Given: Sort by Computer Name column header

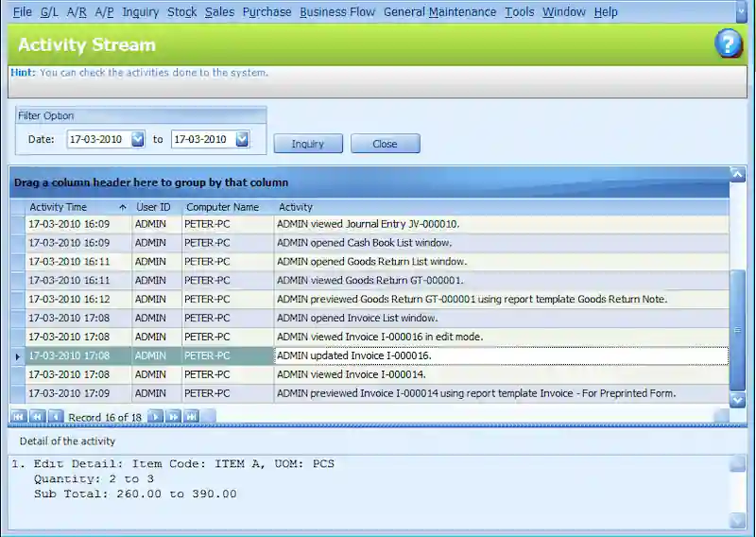Looking at the screenshot, I should tap(228, 207).
